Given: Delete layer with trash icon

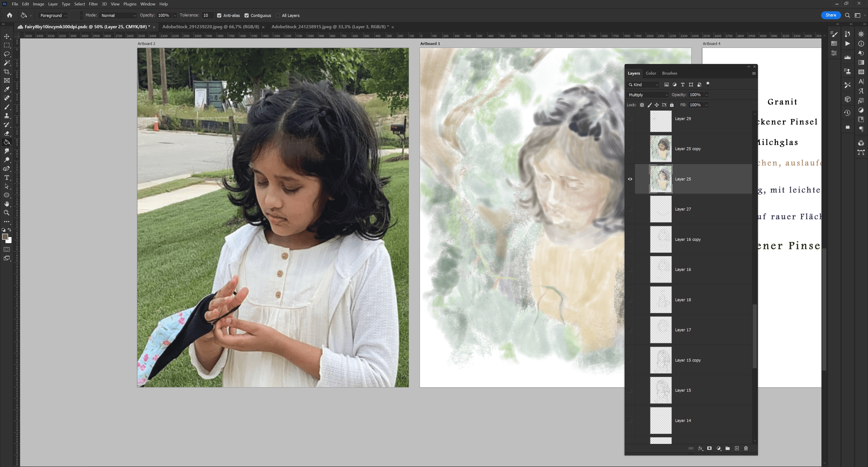Looking at the screenshot, I should click(x=746, y=448).
